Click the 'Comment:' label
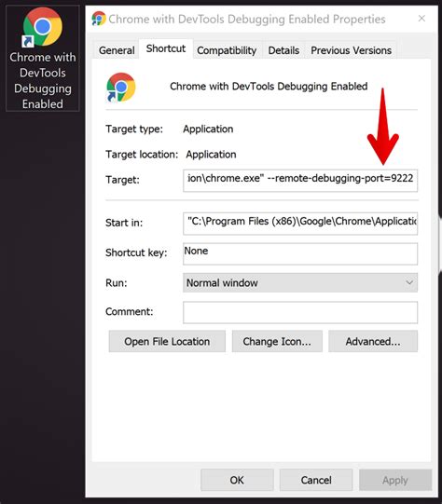 pos(130,311)
